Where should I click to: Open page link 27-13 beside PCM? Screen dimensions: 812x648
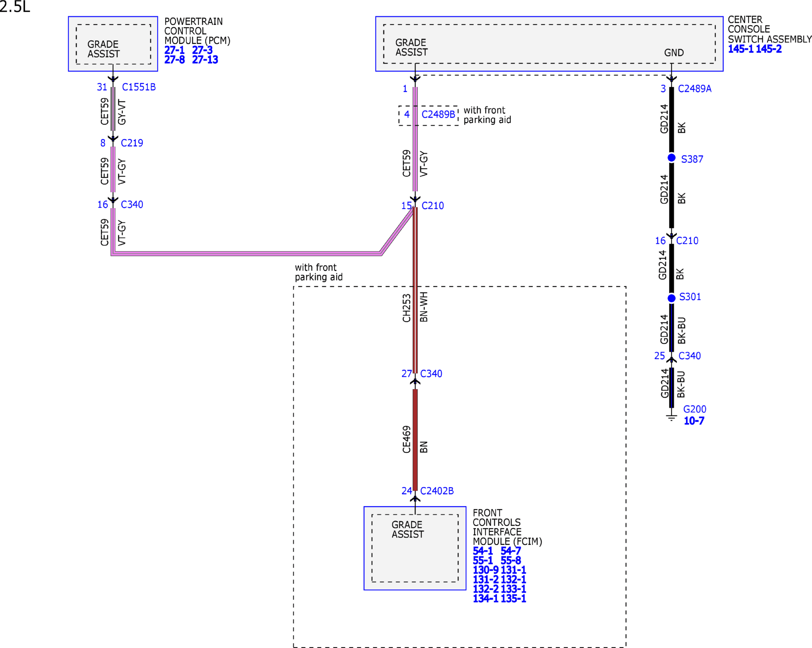[205, 60]
